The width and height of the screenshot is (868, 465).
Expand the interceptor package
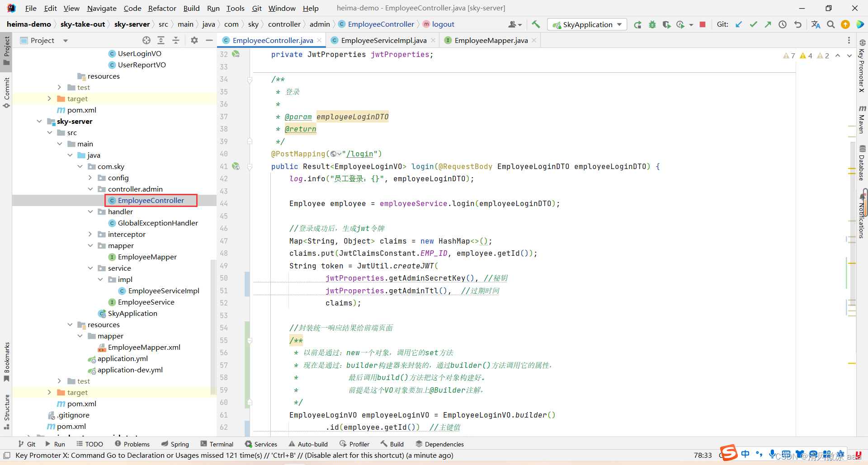click(90, 234)
